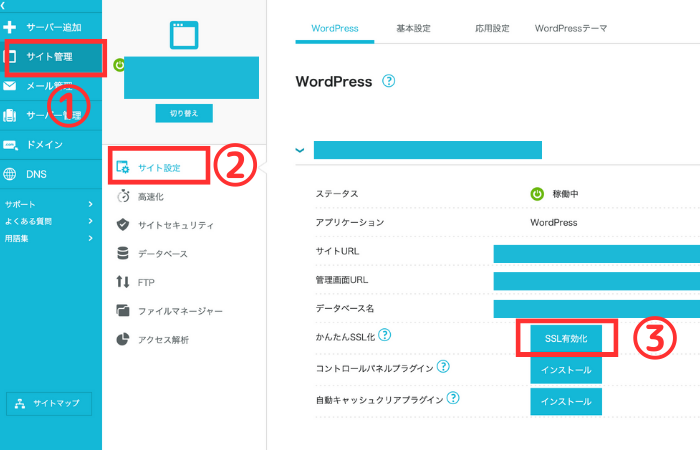The image size is (700, 450).
Task: Expand the 用語集 section arrow
Action: [91, 238]
